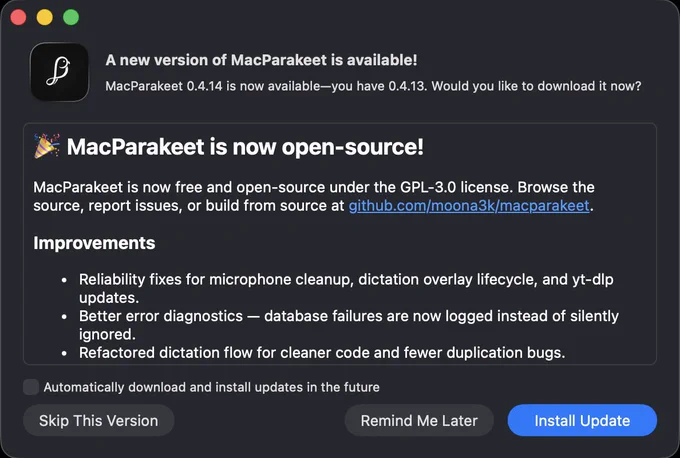Click the 'A new version of MacParakeet' title
Image resolution: width=680 pixels, height=458 pixels.
pos(261,60)
